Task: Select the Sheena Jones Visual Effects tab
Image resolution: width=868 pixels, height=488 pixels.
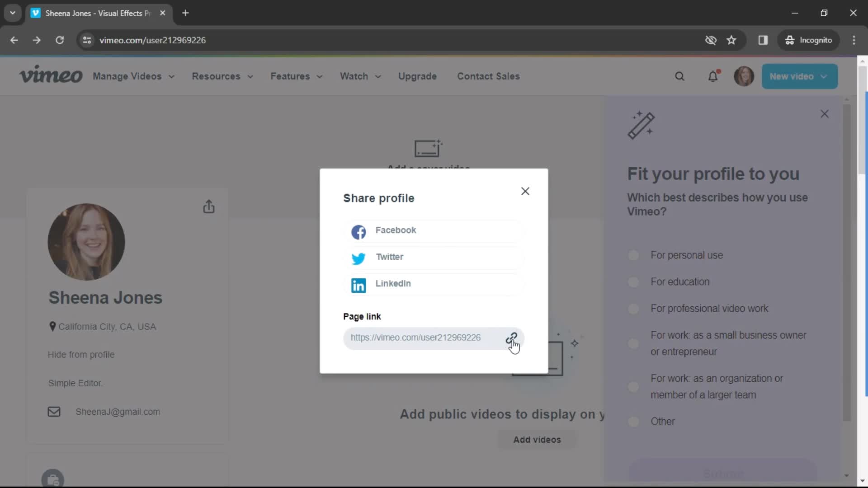Action: click(98, 13)
